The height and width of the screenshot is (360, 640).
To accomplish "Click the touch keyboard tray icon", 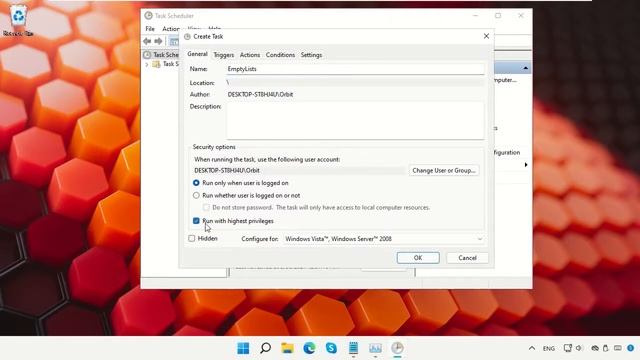I will (618, 348).
